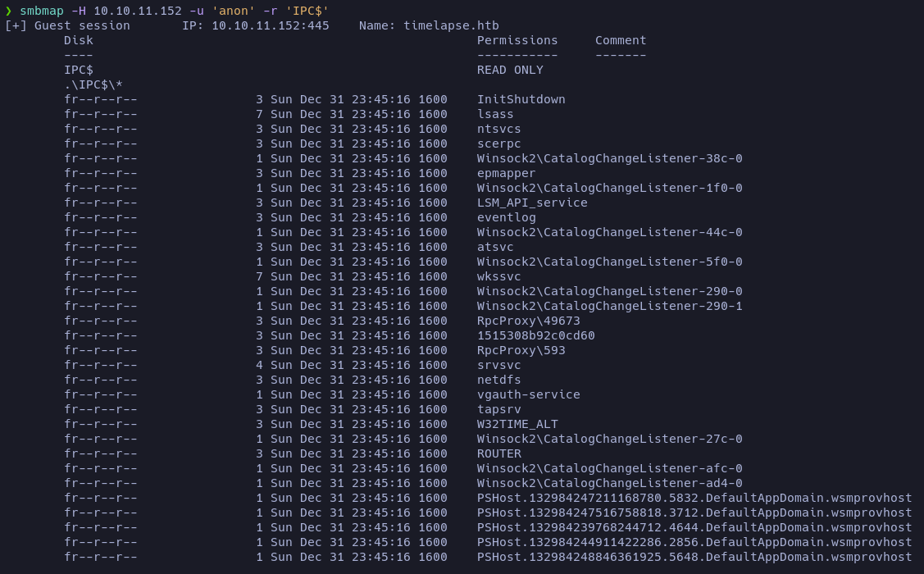Click the lsass pipe name

pyautogui.click(x=495, y=114)
